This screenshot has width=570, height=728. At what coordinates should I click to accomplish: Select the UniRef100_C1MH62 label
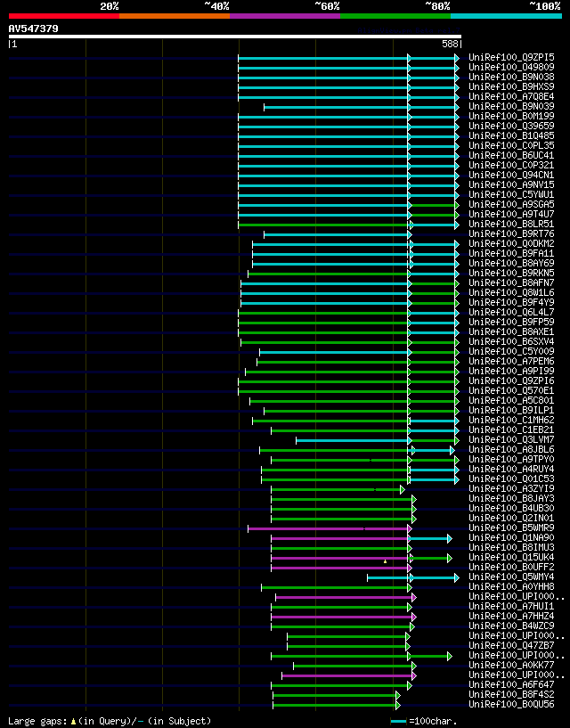click(511, 421)
